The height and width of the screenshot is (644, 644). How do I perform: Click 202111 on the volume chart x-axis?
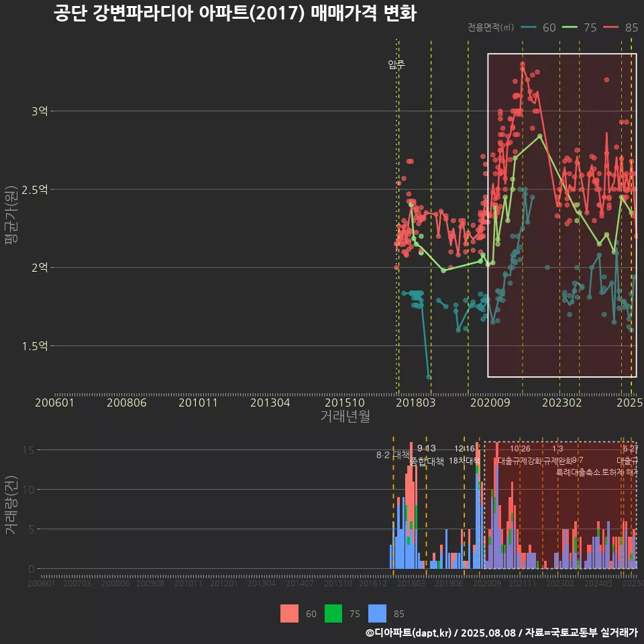(523, 584)
